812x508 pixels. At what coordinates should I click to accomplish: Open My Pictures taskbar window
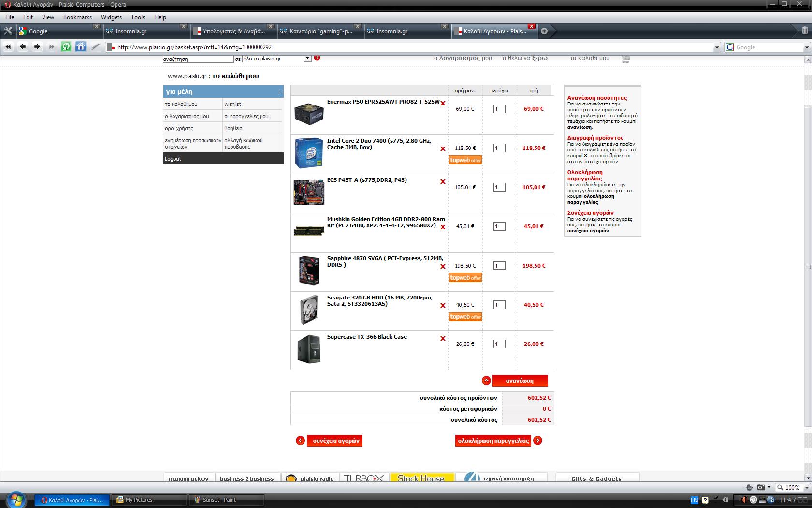click(x=149, y=500)
